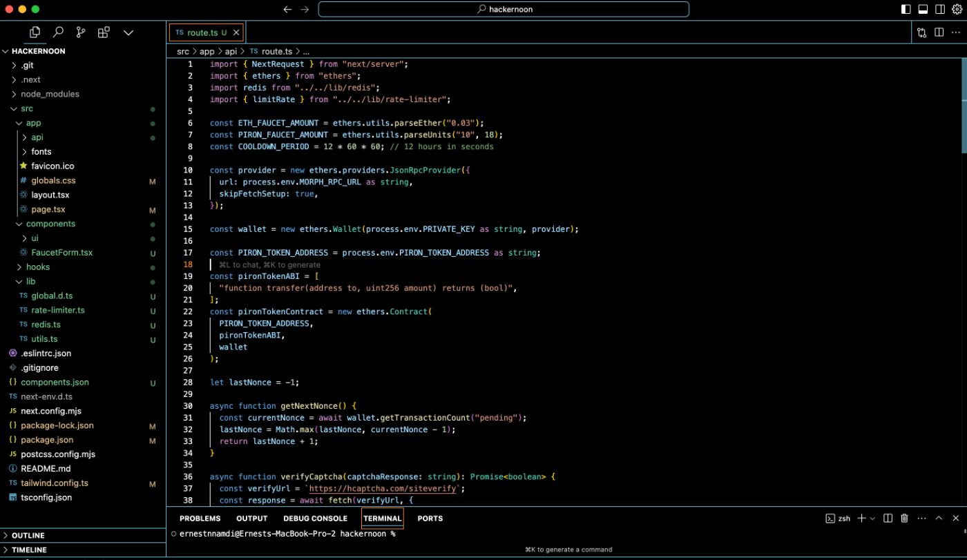967x560 pixels.
Task: Expand the TIMELINE section
Action: click(83, 550)
